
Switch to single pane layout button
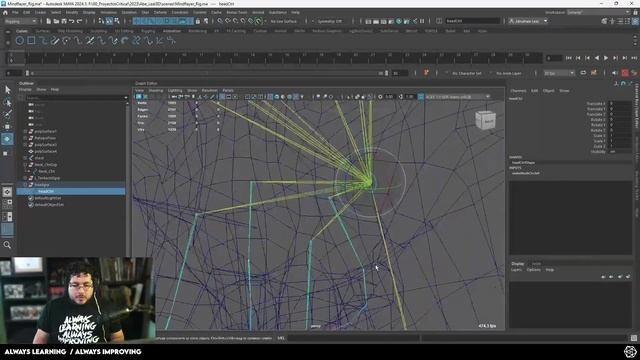tap(7, 191)
